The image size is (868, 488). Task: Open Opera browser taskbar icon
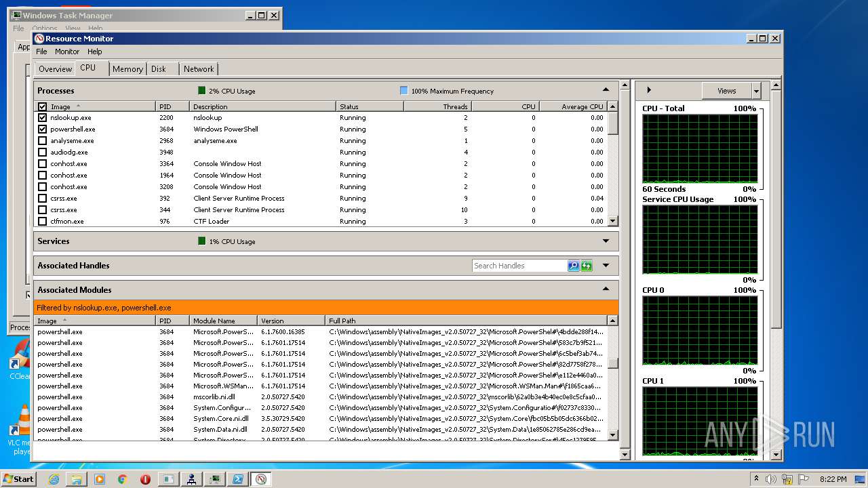145,479
